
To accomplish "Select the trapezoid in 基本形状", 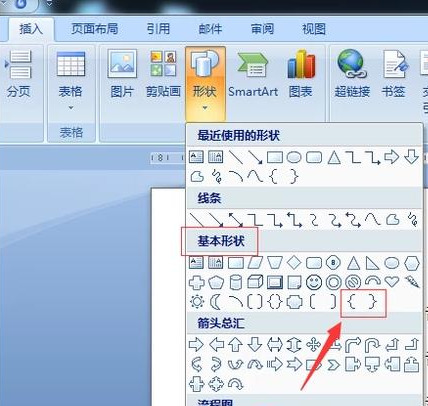I will click(x=275, y=263).
